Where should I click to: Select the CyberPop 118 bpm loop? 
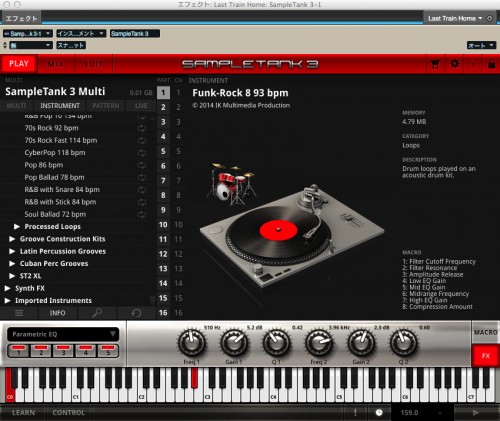55,153
